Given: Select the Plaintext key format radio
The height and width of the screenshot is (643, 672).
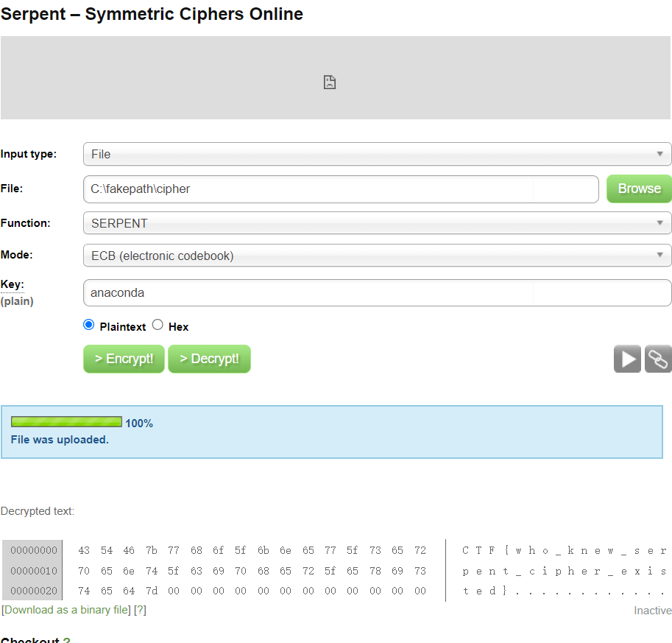Looking at the screenshot, I should click(x=89, y=325).
